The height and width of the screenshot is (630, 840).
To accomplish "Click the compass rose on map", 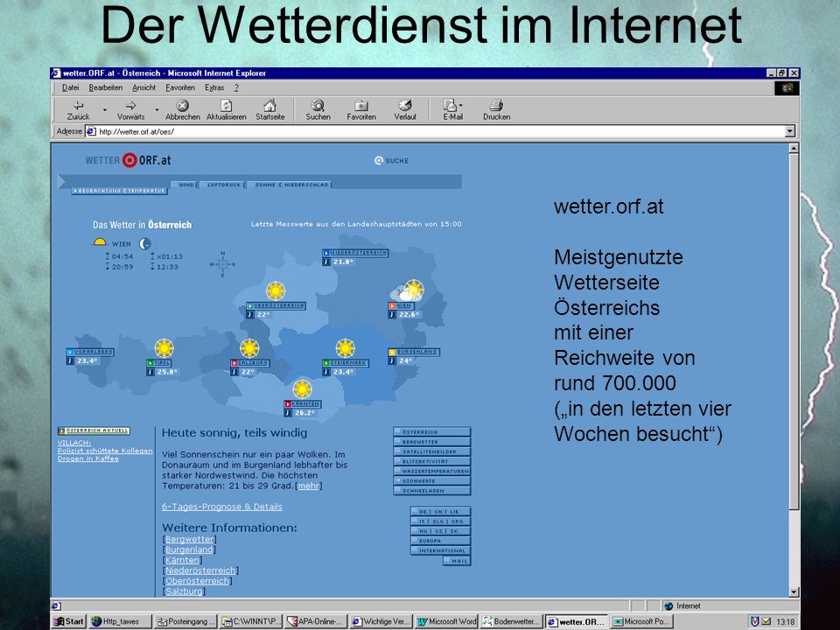I will click(x=222, y=264).
